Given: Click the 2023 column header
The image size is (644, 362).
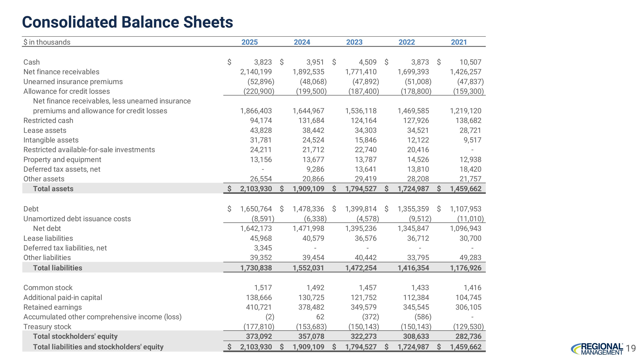Looking at the screenshot, I should [354, 42].
